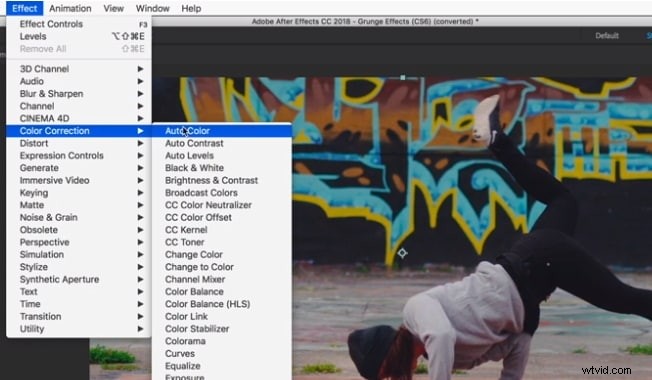Expand the Simulation submenu
This screenshot has width=652, height=380.
pyautogui.click(x=79, y=254)
